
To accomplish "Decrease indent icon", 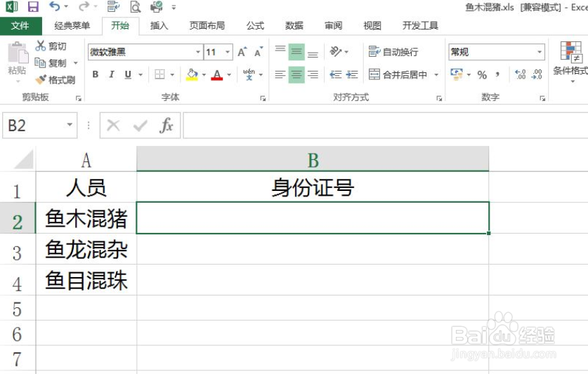I will pos(336,74).
